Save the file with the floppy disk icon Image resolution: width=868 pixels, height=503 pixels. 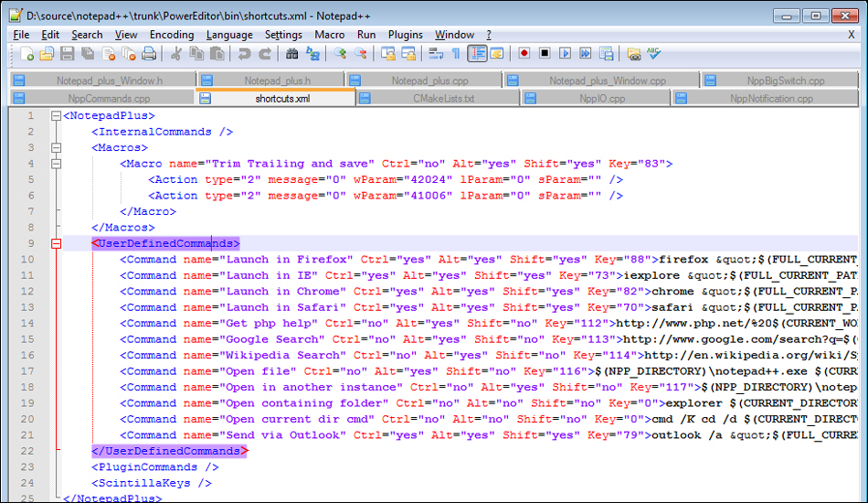(x=68, y=54)
